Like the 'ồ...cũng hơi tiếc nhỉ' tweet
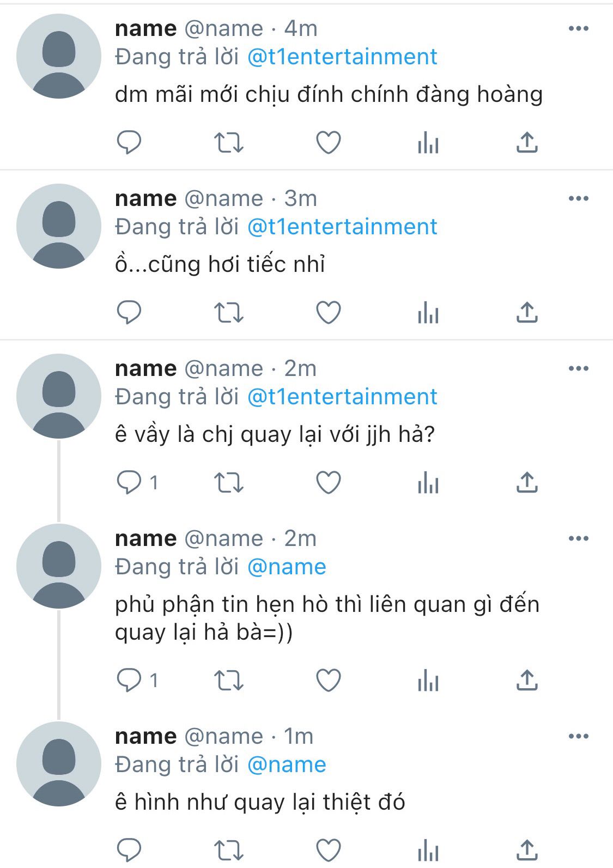Viewport: 613px width, 868px height. [329, 313]
